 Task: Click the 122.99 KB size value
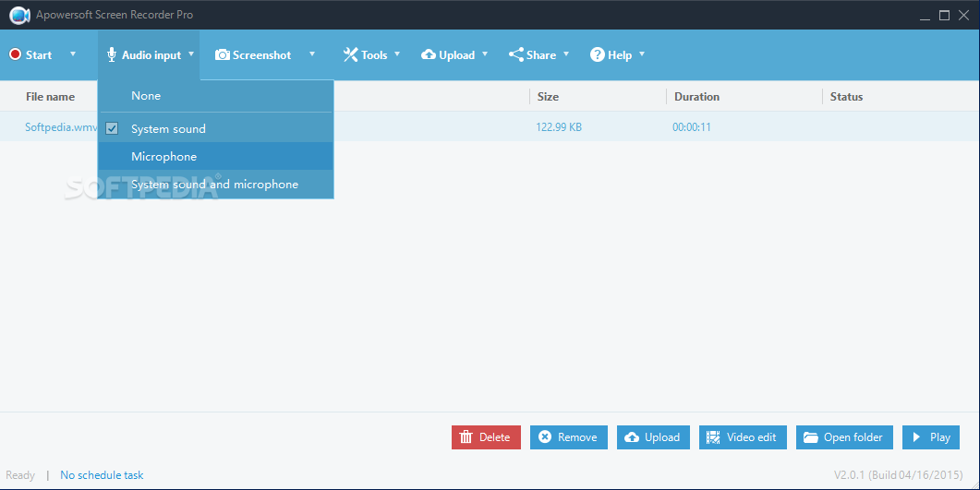point(559,127)
